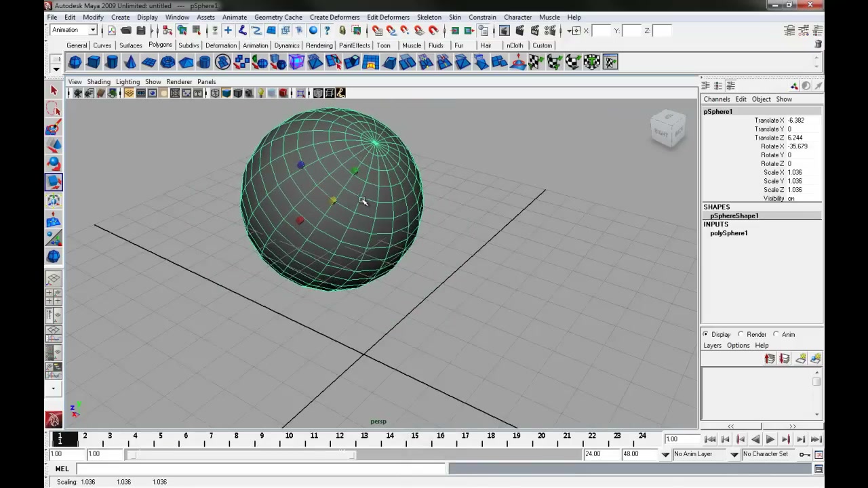The image size is (868, 488).
Task: Open the Skeleton menu
Action: (x=429, y=17)
